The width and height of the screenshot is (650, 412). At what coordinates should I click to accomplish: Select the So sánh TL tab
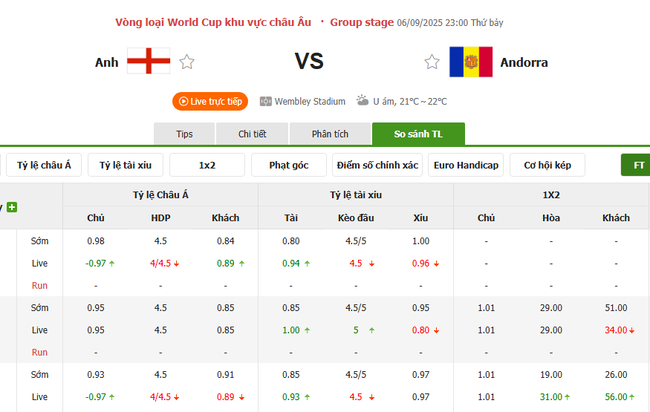pos(418,134)
